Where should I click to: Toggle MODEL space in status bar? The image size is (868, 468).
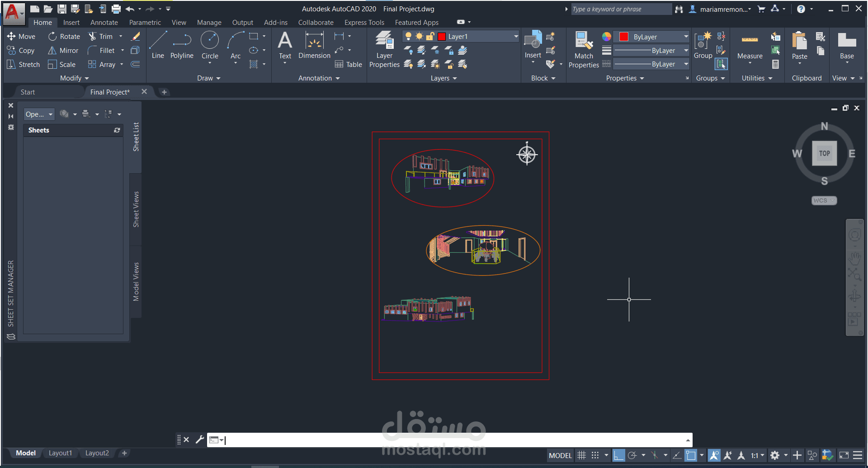pyautogui.click(x=561, y=455)
